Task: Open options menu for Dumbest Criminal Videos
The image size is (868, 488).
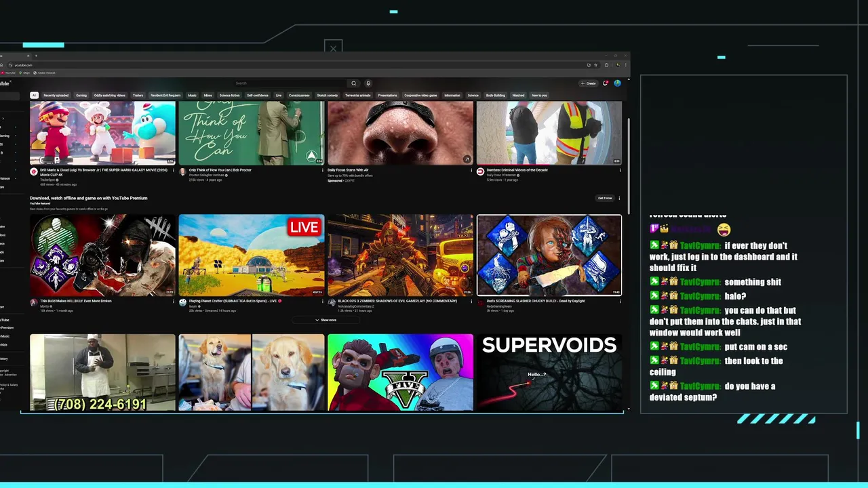Action: click(x=620, y=170)
